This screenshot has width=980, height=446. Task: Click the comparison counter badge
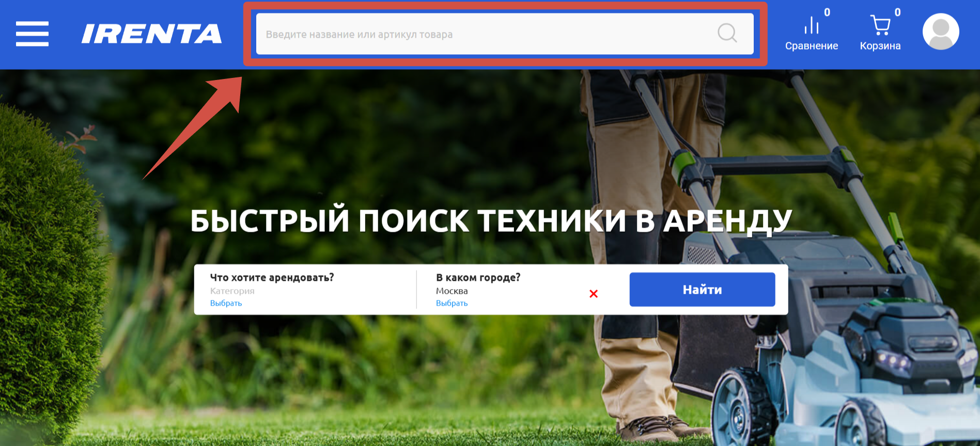click(827, 12)
